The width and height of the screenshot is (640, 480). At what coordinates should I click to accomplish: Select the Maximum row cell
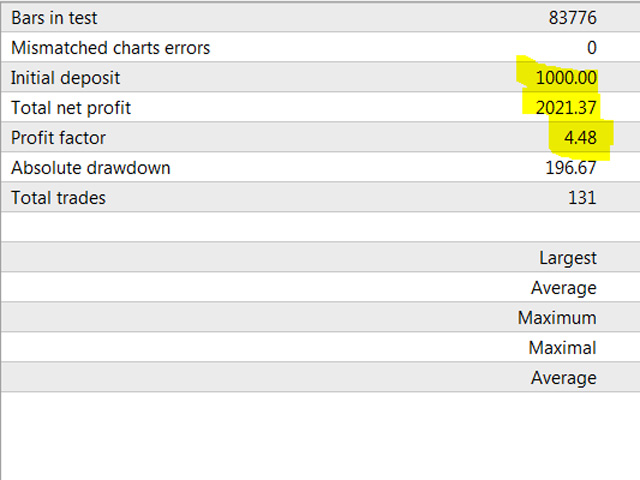pos(557,318)
